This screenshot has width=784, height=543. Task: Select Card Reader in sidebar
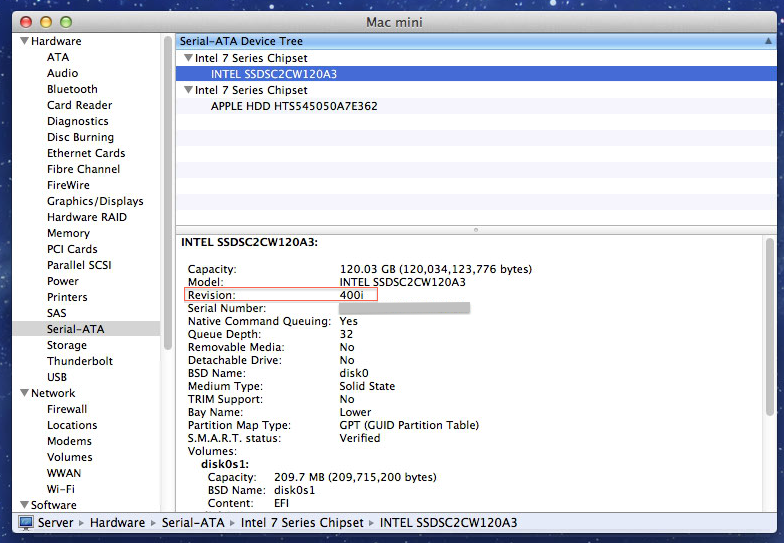click(x=80, y=105)
